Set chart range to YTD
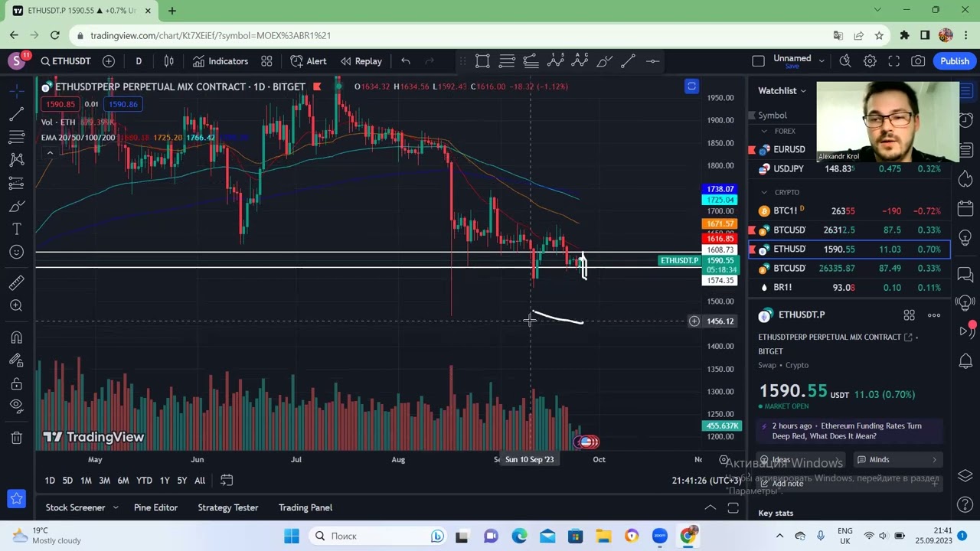 point(144,481)
